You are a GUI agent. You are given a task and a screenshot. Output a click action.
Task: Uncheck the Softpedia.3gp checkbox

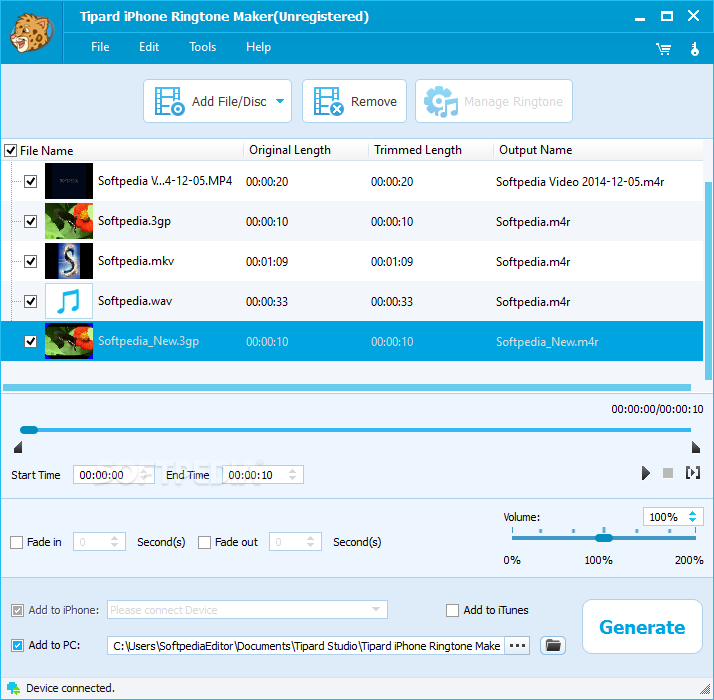pyautogui.click(x=31, y=221)
